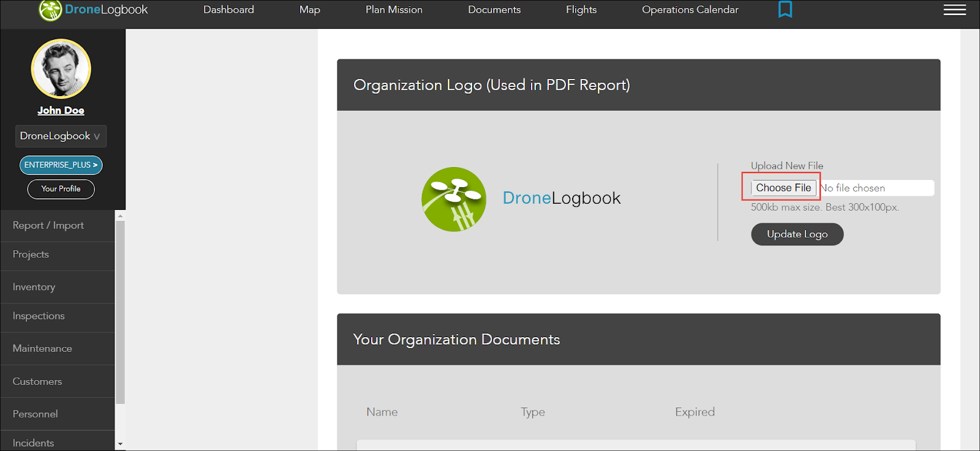Click the ENTERPRISE_PLUS plan button
The width and height of the screenshot is (980, 451).
click(x=61, y=165)
